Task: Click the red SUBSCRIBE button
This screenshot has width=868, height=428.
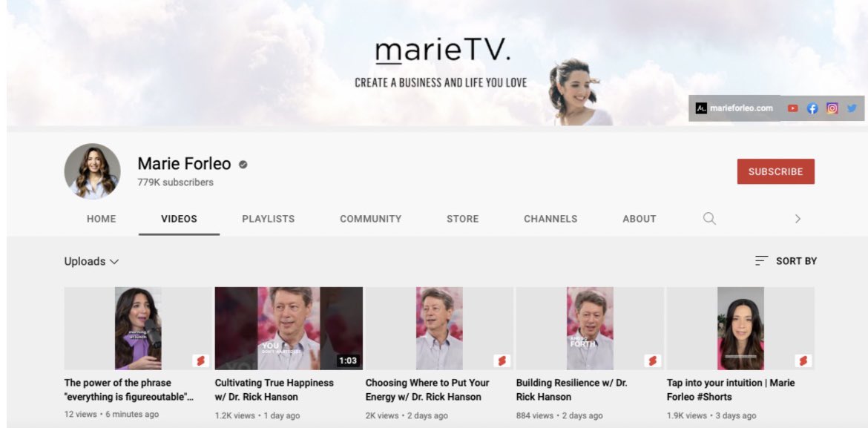Action: pos(775,171)
